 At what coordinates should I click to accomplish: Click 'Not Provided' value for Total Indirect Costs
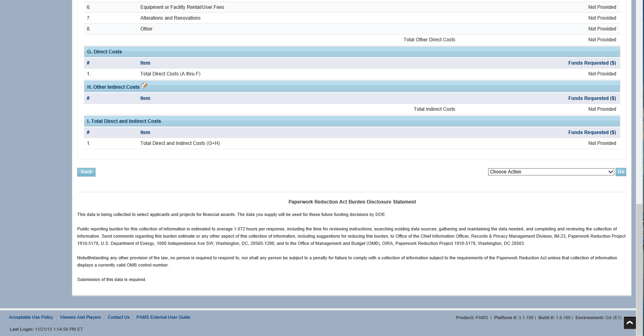pyautogui.click(x=602, y=109)
